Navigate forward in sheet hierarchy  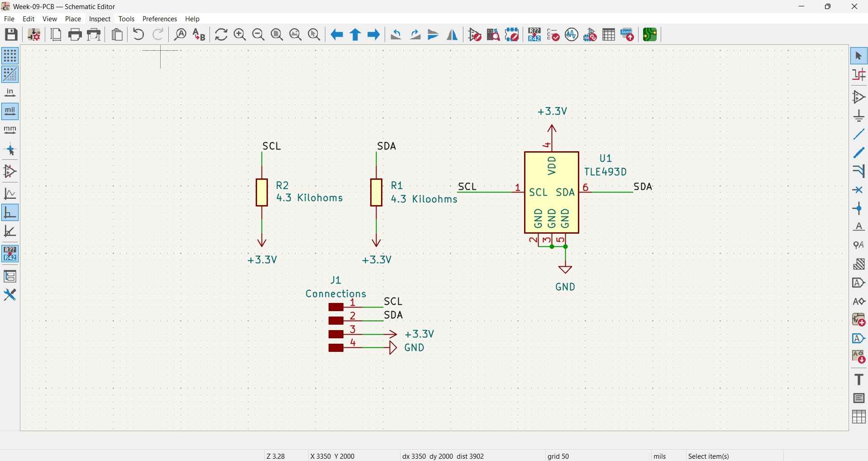click(374, 34)
